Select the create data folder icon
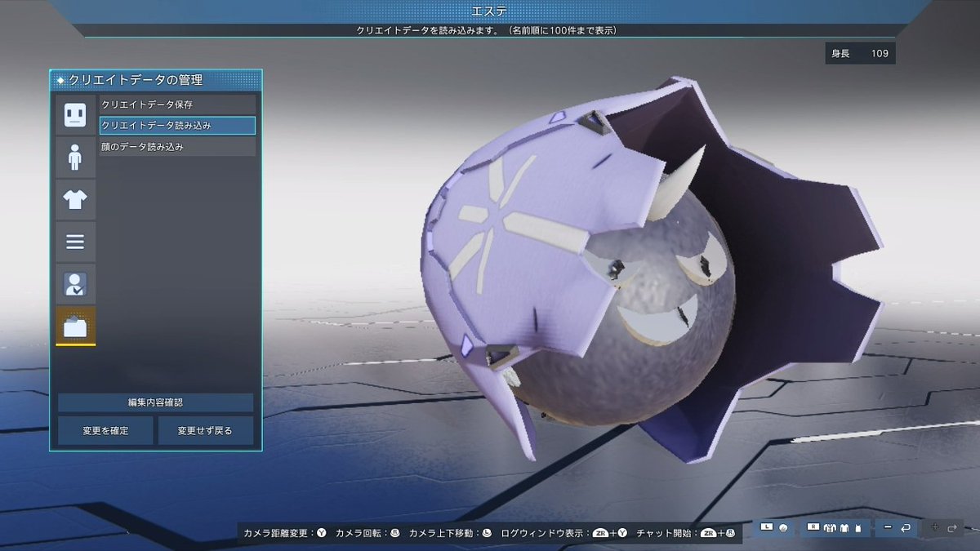The height and width of the screenshot is (551, 980). (75, 327)
